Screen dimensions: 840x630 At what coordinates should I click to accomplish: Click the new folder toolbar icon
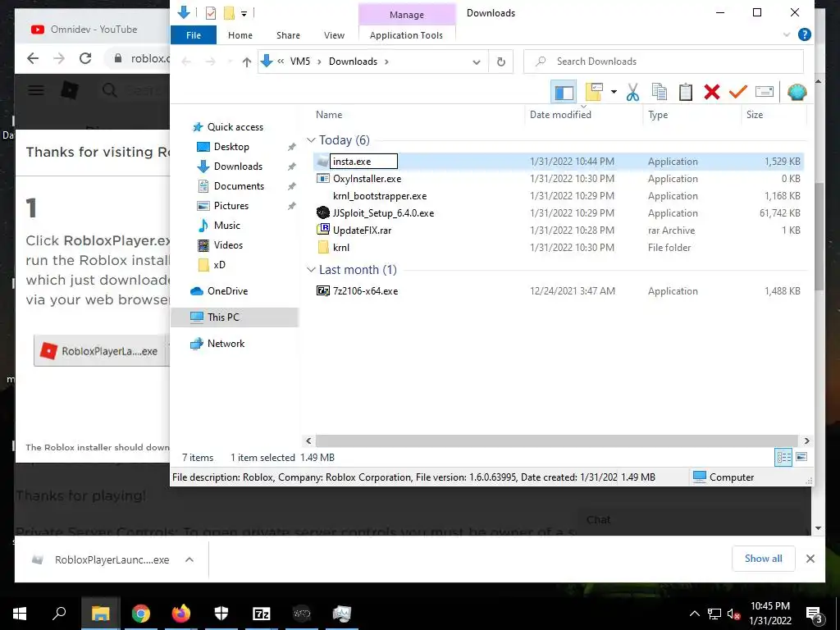point(594,92)
